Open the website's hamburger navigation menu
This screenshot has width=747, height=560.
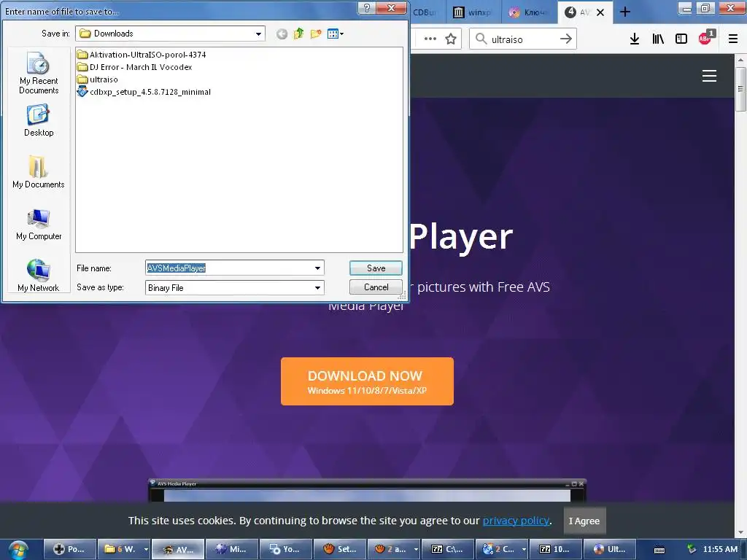pyautogui.click(x=709, y=76)
